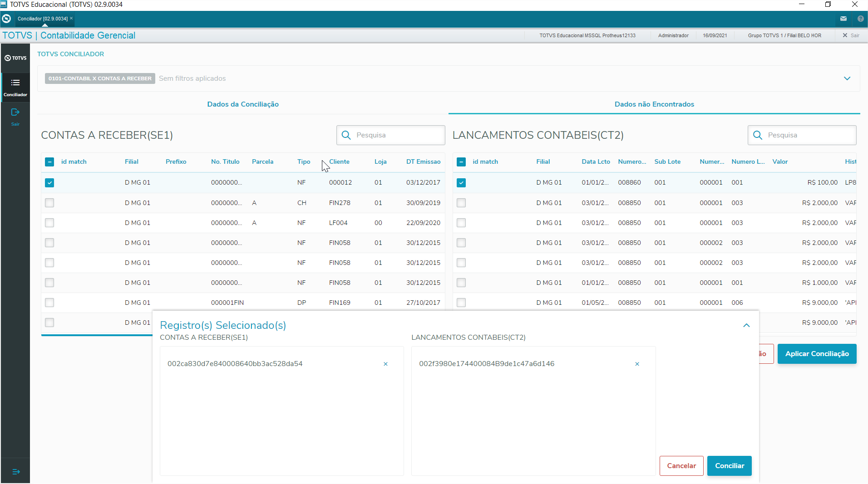Sort by Prefixo column header

pyautogui.click(x=176, y=161)
